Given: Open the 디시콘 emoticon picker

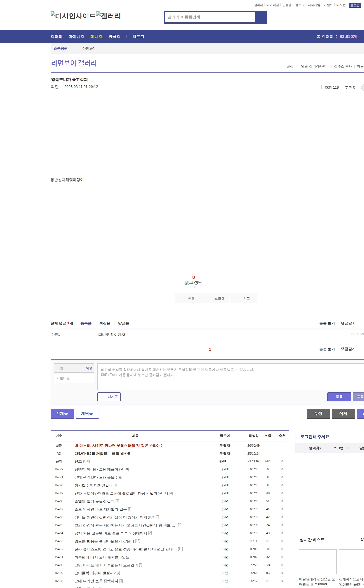Looking at the screenshot, I should point(109,397).
